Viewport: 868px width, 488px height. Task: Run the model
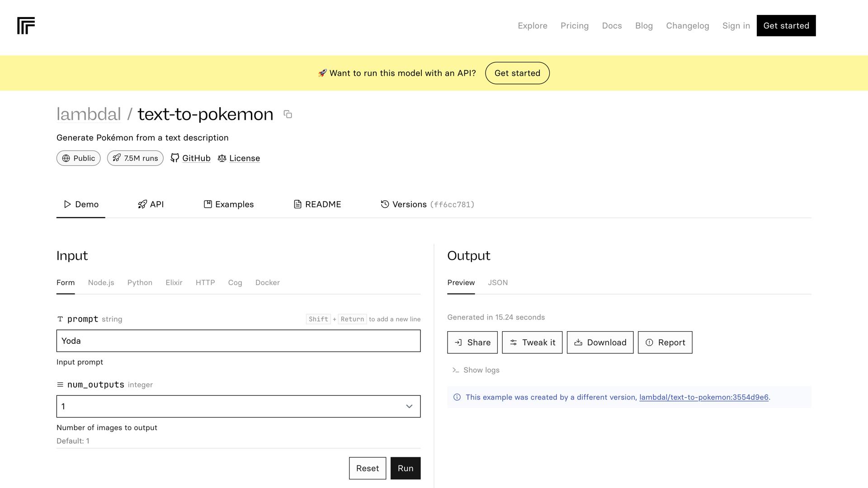click(405, 468)
